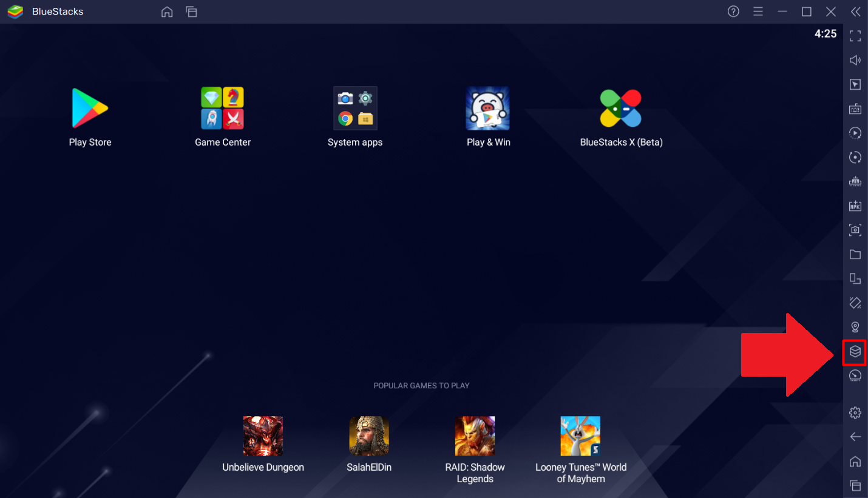
Task: Open the set location icon
Action: (x=855, y=327)
